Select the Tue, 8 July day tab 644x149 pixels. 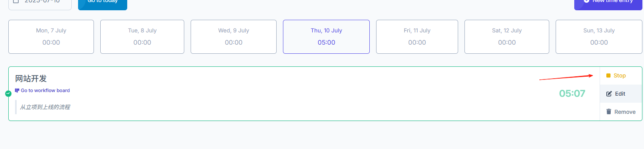[x=142, y=37]
